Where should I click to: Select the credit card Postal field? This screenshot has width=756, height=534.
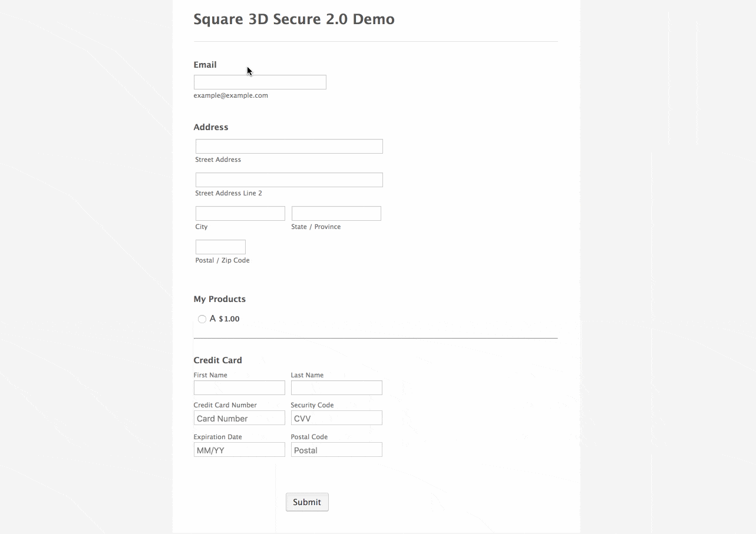tap(336, 450)
